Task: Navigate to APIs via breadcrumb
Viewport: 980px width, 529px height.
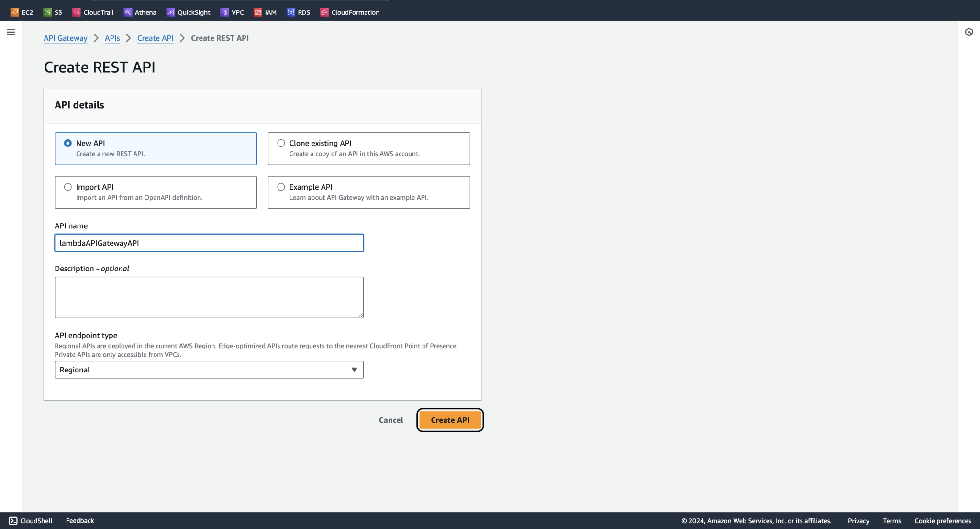Action: point(112,38)
